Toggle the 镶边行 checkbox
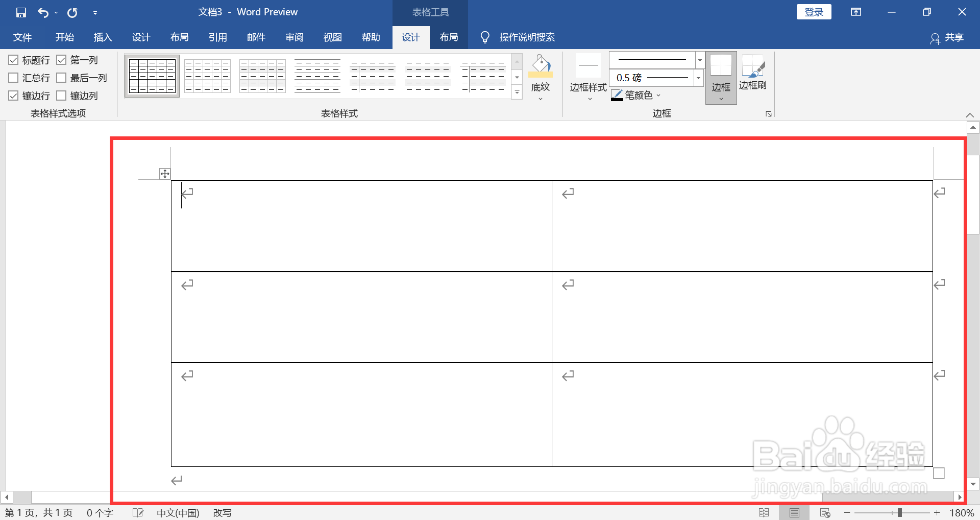 [x=14, y=96]
